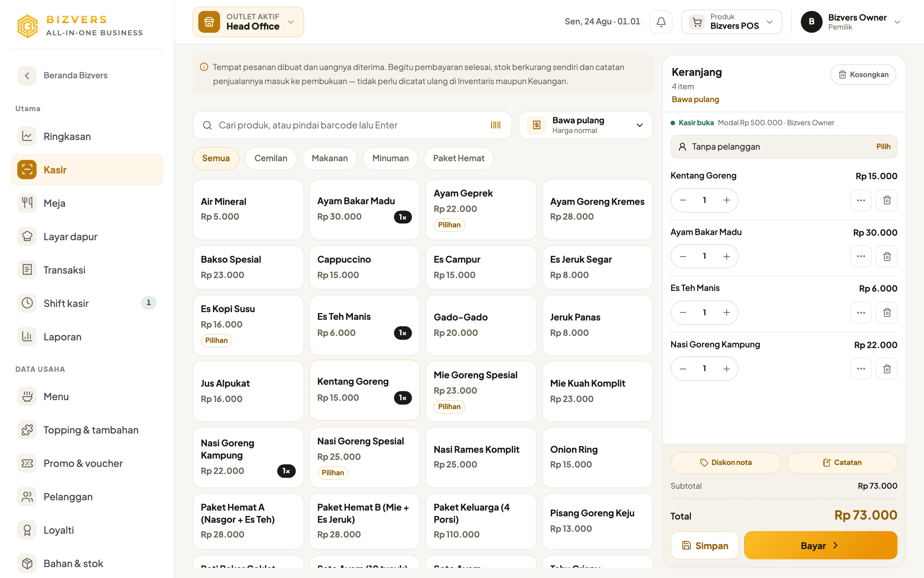Screen dimensions: 924x578
Task: Open the Menu data page
Action: pyautogui.click(x=87, y=397)
